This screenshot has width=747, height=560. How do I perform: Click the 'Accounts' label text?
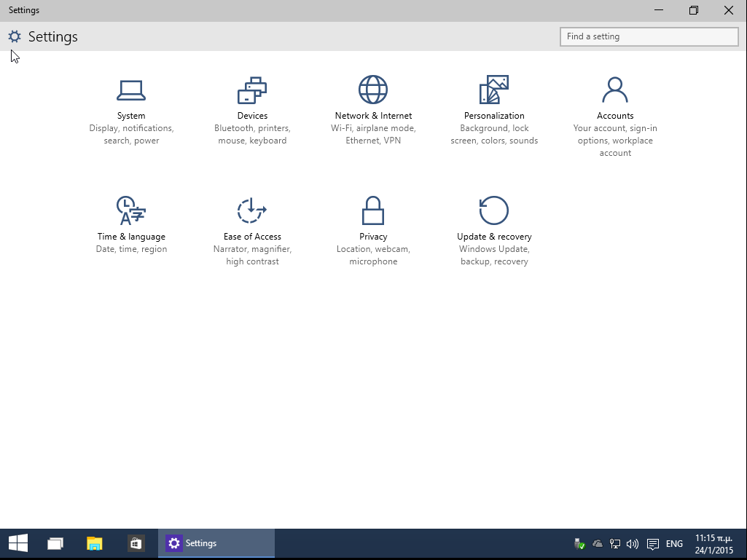pos(615,116)
